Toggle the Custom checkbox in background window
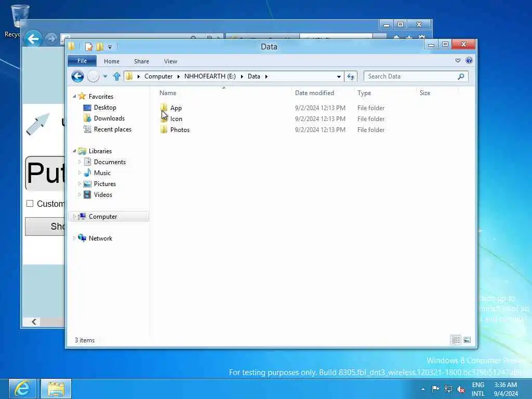Image resolution: width=532 pixels, height=399 pixels. click(x=30, y=204)
